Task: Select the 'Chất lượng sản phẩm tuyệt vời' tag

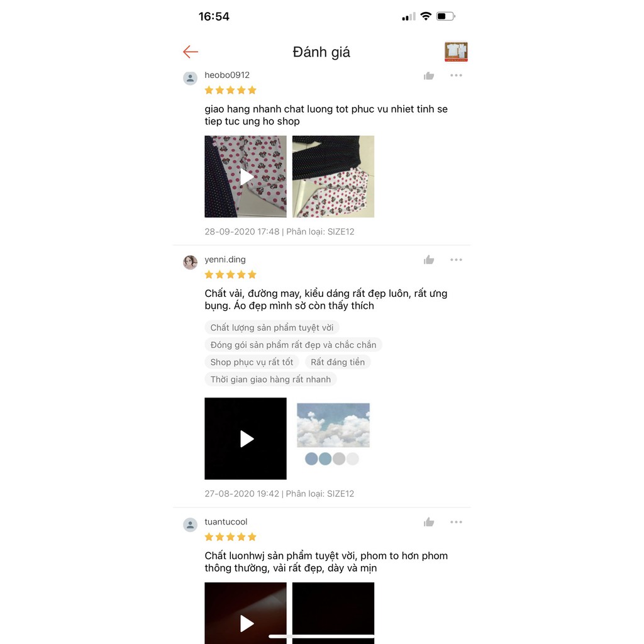Action: click(272, 328)
